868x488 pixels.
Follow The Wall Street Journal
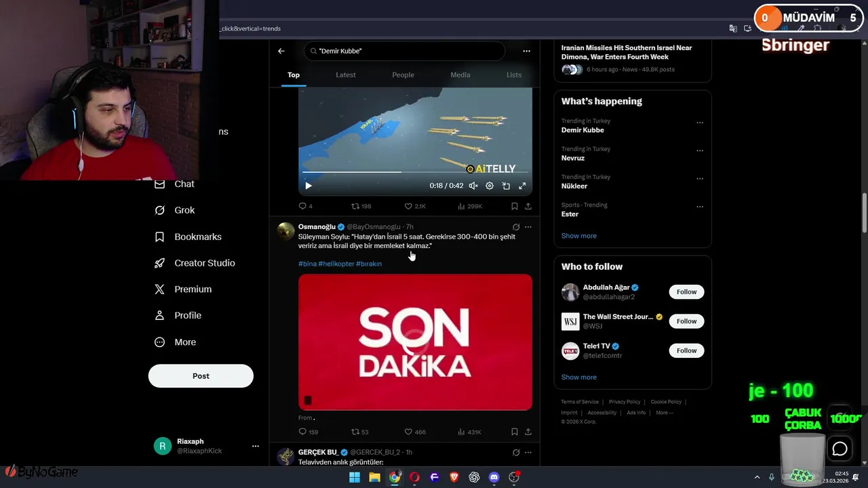click(x=686, y=321)
